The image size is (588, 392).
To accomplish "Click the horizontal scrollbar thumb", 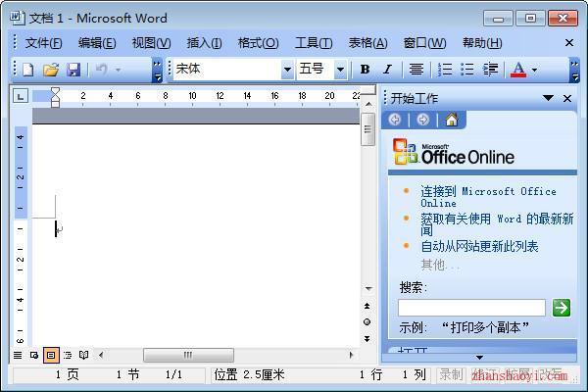I will tap(188, 355).
